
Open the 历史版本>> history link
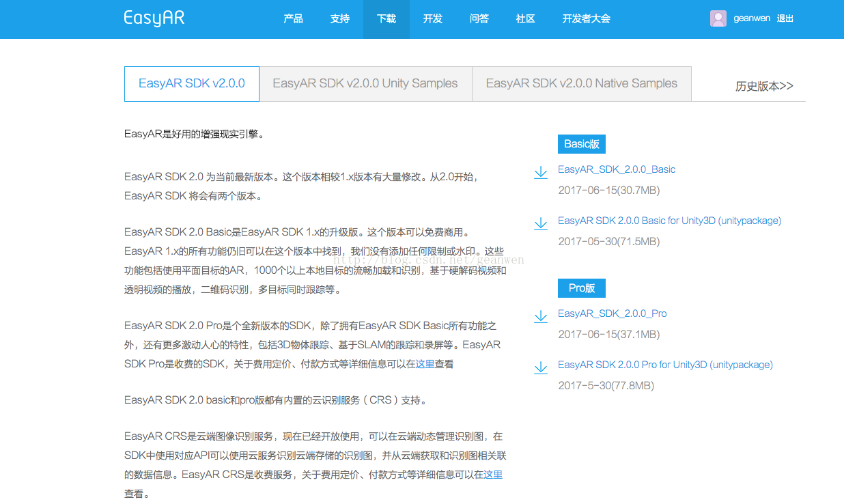[x=764, y=86]
